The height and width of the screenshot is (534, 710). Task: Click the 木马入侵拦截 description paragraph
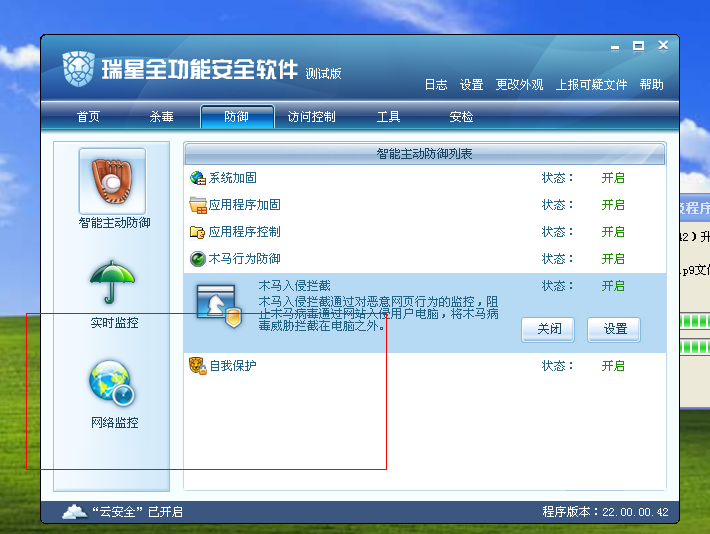pos(379,313)
